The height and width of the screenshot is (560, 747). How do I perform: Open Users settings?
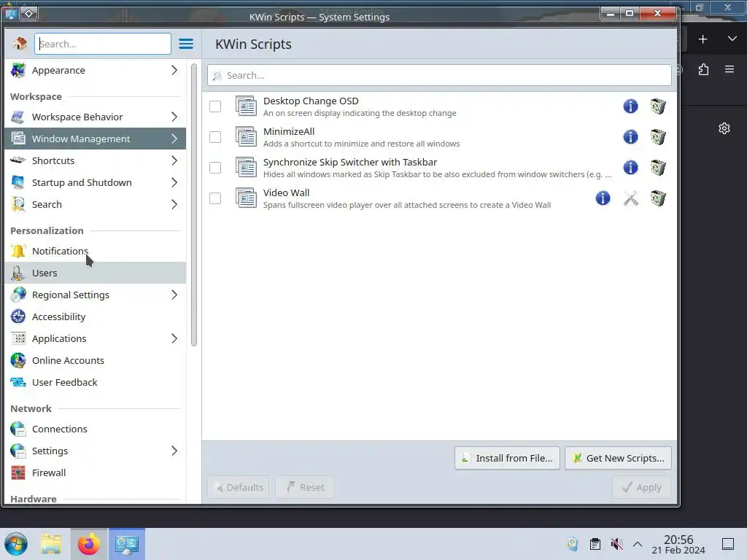pyautogui.click(x=96, y=273)
